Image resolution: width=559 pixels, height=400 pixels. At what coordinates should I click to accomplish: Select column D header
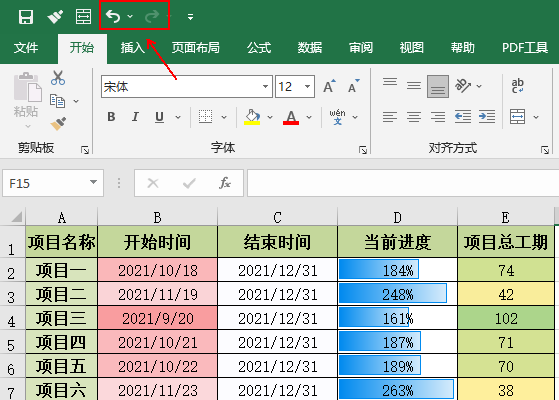(398, 217)
